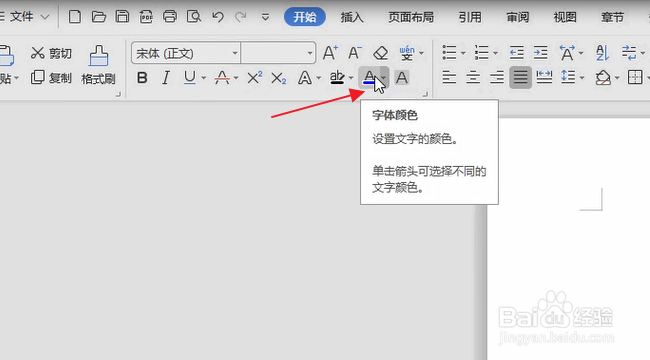The image size is (650, 360).
Task: Click the Open folder icon
Action: pos(99,17)
